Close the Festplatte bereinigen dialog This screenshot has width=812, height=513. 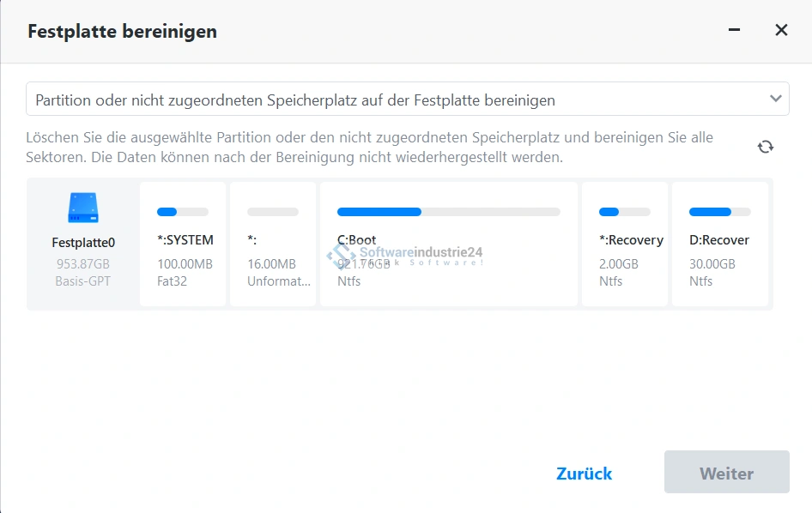[781, 30]
